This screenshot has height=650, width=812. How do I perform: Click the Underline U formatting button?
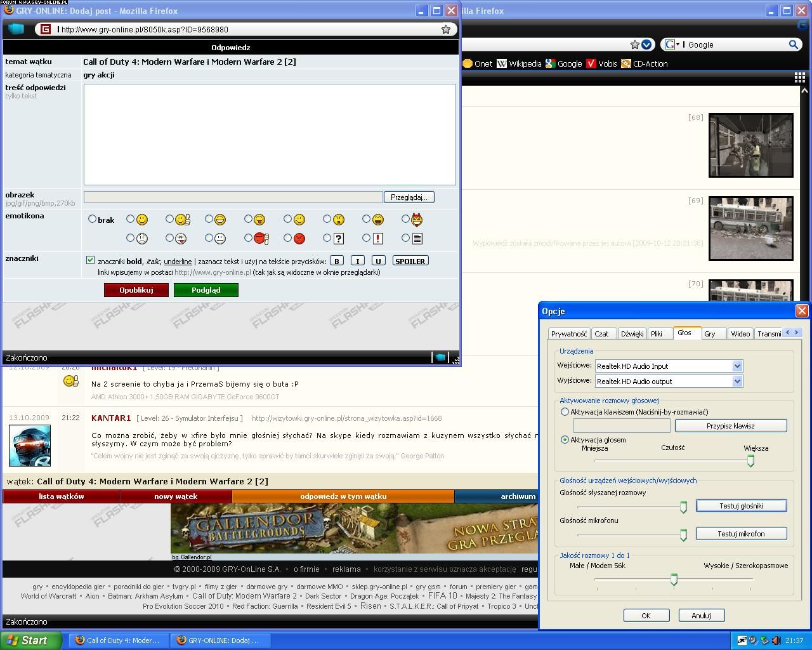point(379,261)
